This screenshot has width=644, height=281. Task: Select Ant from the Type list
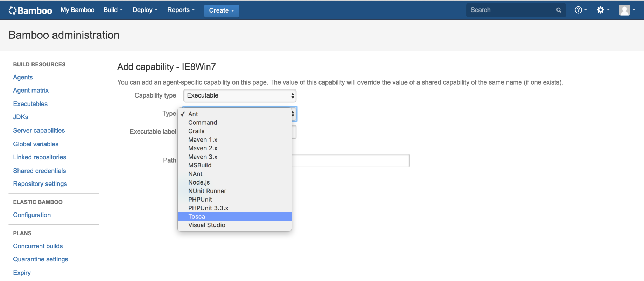pyautogui.click(x=234, y=114)
